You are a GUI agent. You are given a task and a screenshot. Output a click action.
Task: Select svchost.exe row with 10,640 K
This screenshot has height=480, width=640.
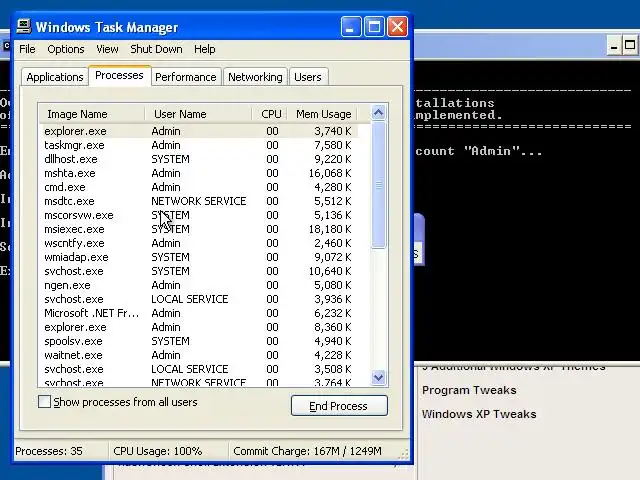tap(199, 271)
